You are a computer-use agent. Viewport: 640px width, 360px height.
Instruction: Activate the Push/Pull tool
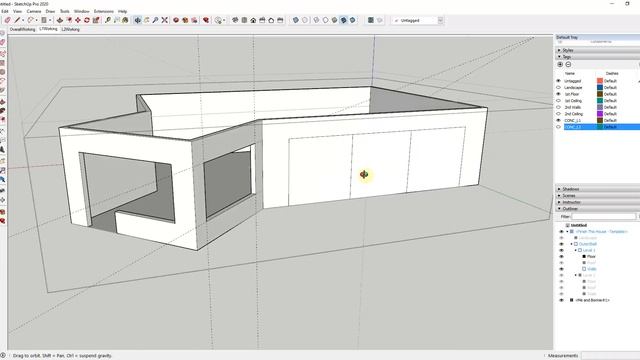click(x=60, y=20)
